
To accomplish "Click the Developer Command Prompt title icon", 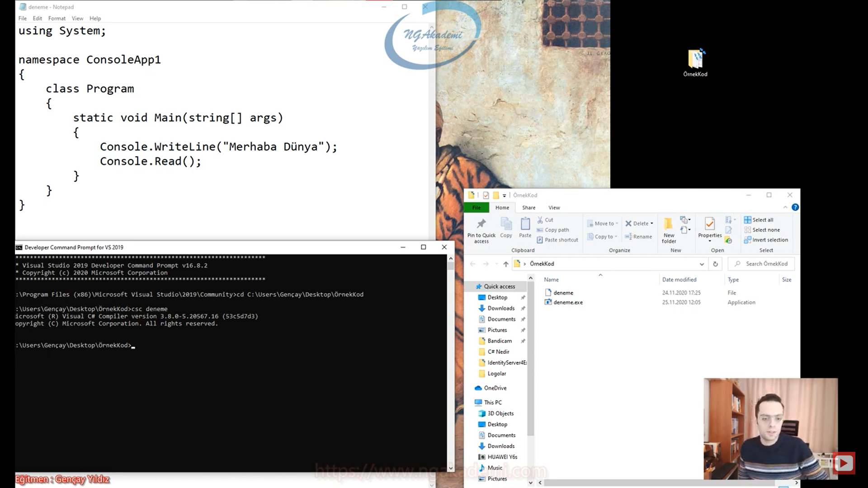I will coord(19,247).
